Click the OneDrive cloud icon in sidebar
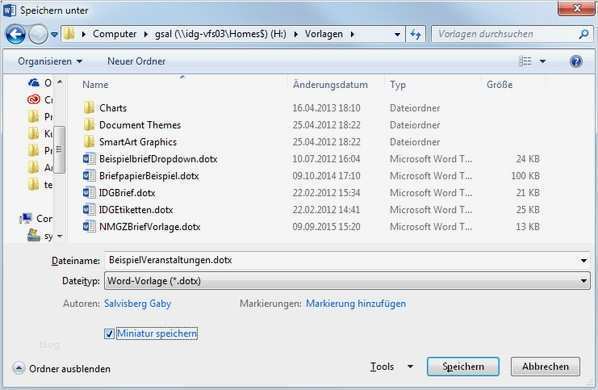598x390 pixels. click(34, 82)
